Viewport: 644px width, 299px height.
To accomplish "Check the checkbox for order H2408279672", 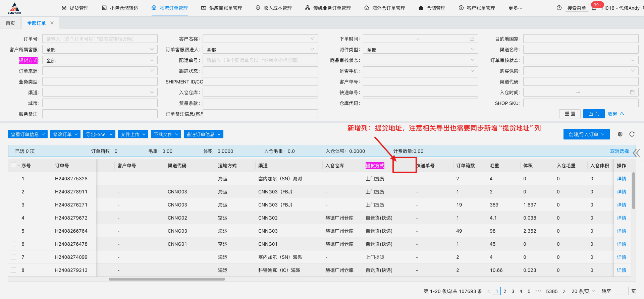I will click(x=13, y=218).
